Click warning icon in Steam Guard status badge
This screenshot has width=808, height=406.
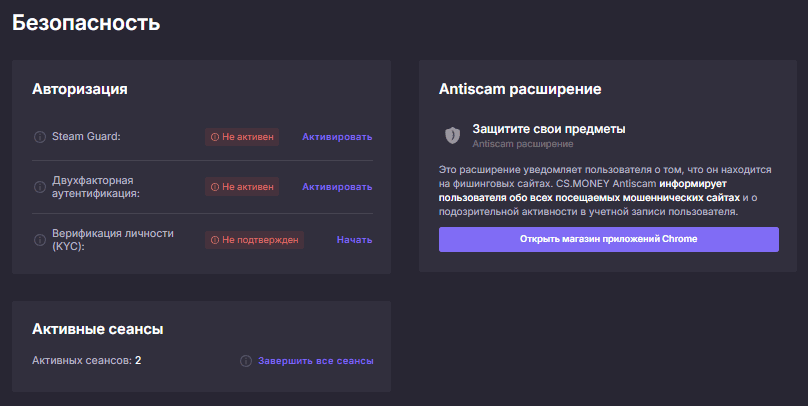[214, 137]
